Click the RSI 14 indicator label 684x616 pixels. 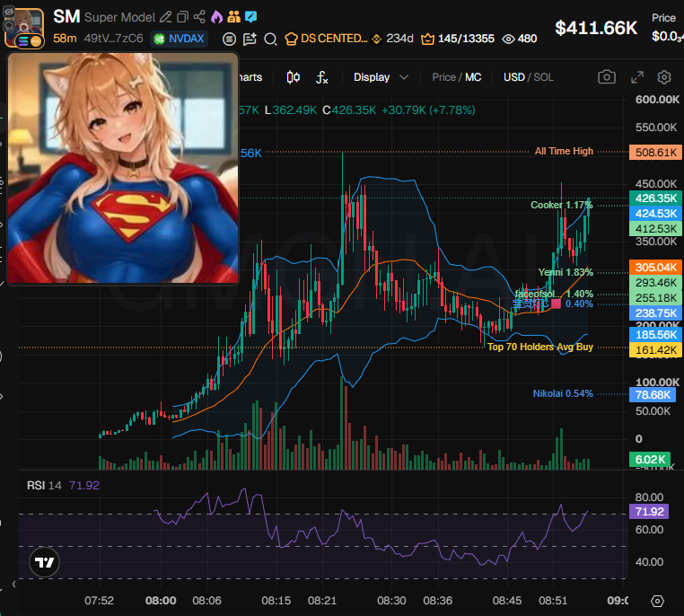point(44,486)
